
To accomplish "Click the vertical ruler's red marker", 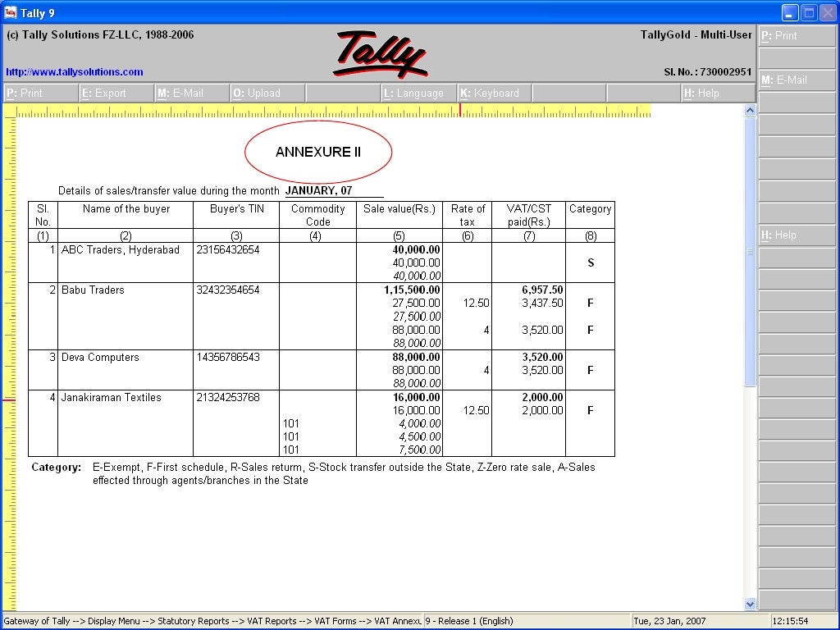I will (x=9, y=400).
